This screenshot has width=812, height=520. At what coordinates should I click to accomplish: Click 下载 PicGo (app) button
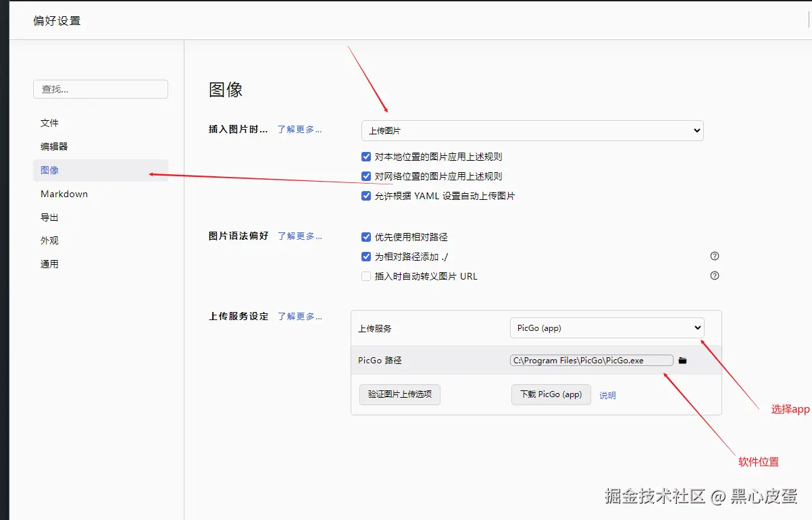(x=551, y=394)
